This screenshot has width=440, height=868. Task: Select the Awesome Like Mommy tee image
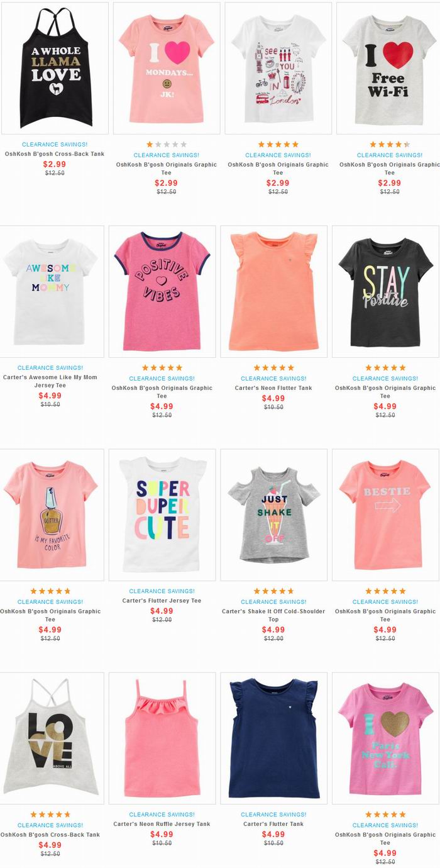point(51,292)
